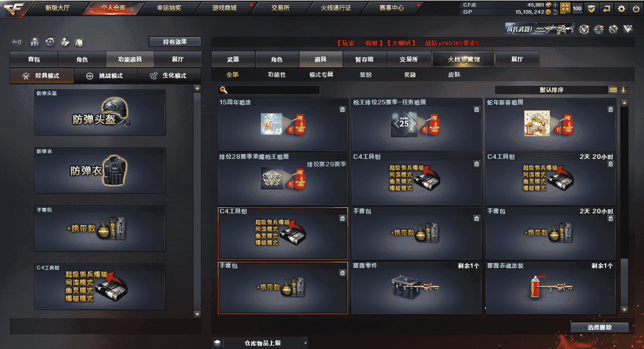This screenshot has height=349, width=644.
Task: Click the 持有效果 button
Action: (x=175, y=42)
